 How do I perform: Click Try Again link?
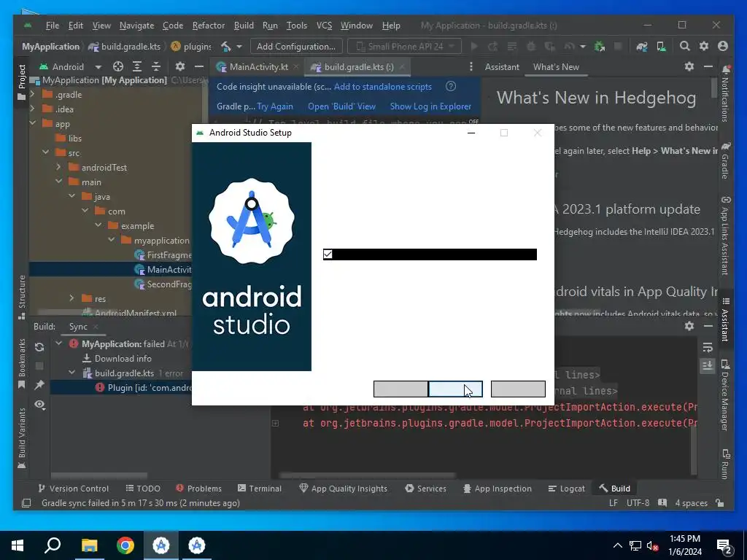coord(275,106)
